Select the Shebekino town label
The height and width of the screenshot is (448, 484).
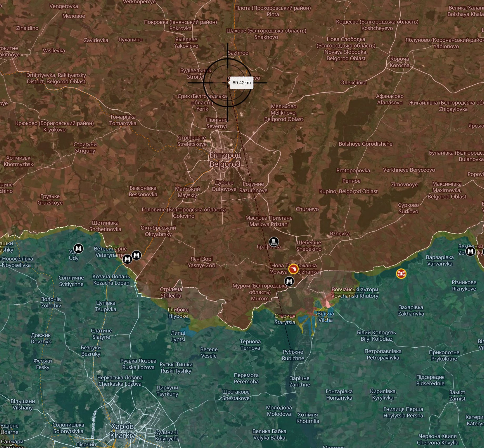[x=309, y=246]
